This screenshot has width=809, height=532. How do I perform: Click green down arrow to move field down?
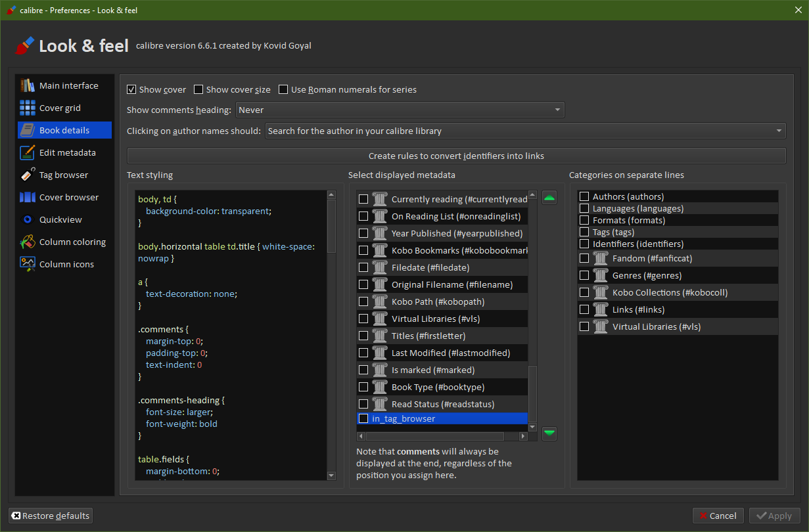click(x=549, y=433)
